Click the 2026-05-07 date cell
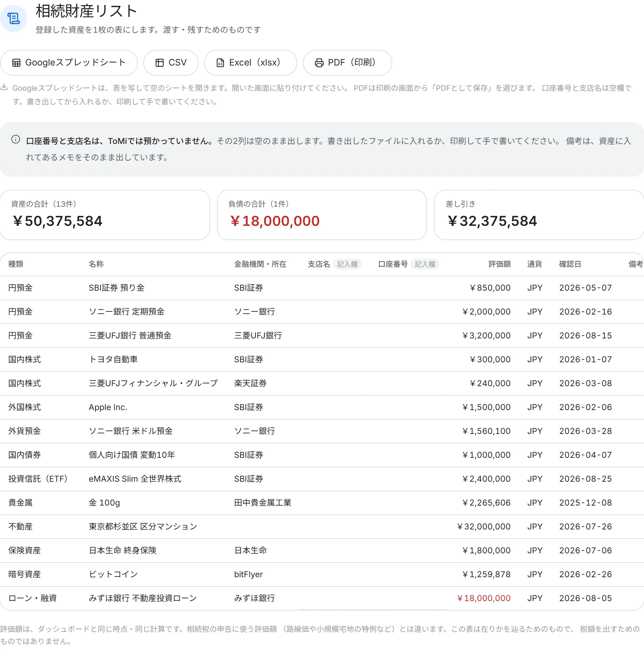 [586, 288]
